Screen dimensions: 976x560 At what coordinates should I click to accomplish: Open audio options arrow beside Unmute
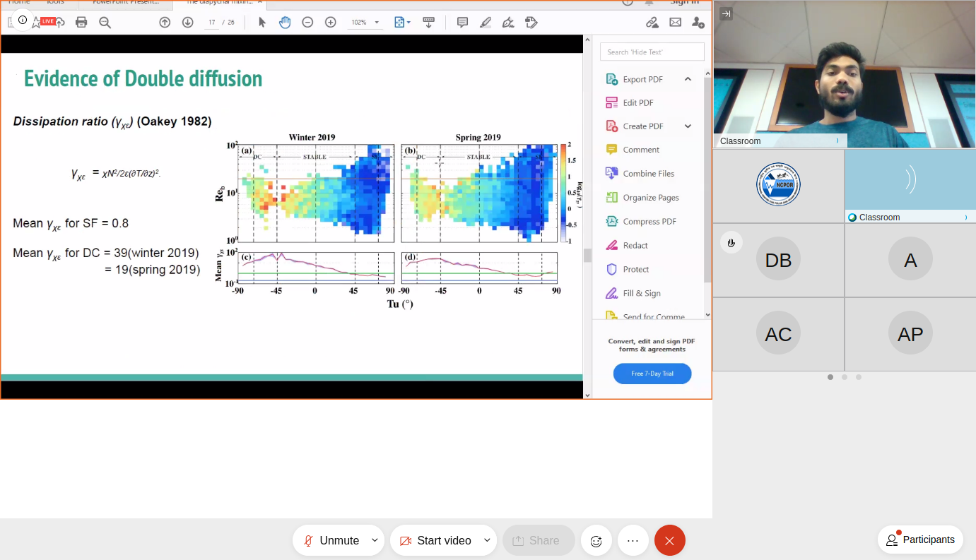coord(375,540)
